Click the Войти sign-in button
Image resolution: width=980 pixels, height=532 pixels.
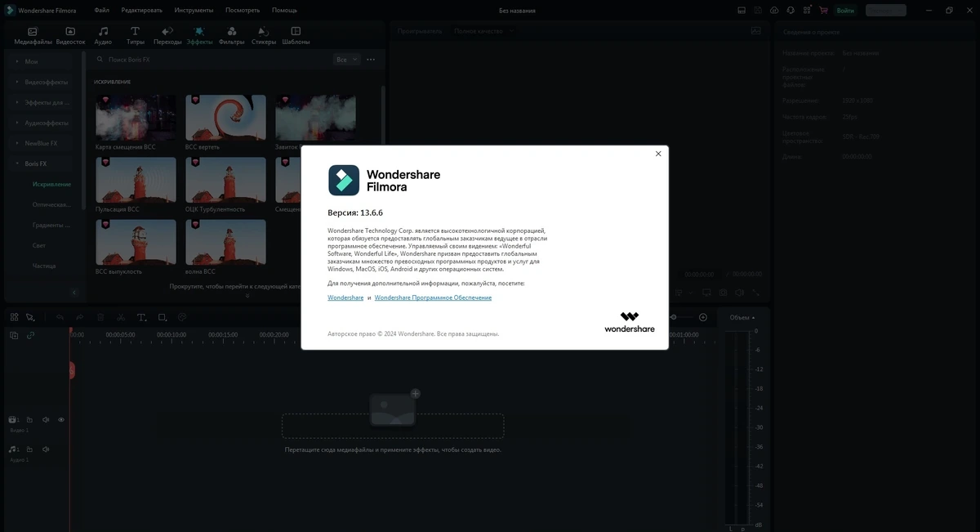(x=845, y=11)
